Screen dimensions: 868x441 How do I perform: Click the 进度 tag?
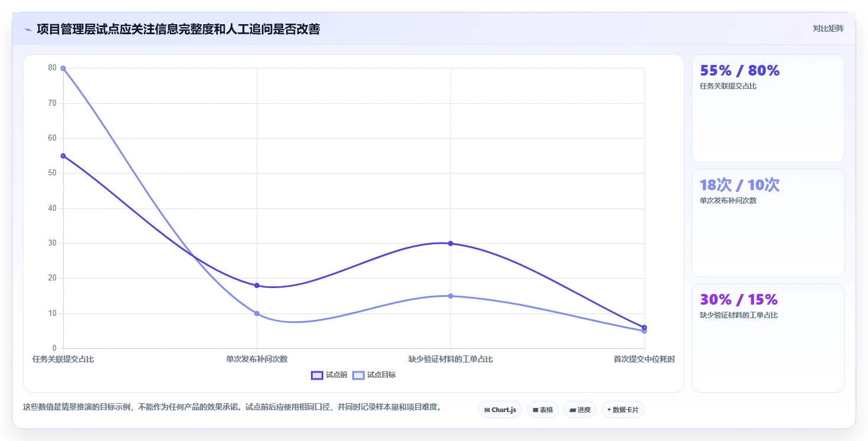(580, 410)
